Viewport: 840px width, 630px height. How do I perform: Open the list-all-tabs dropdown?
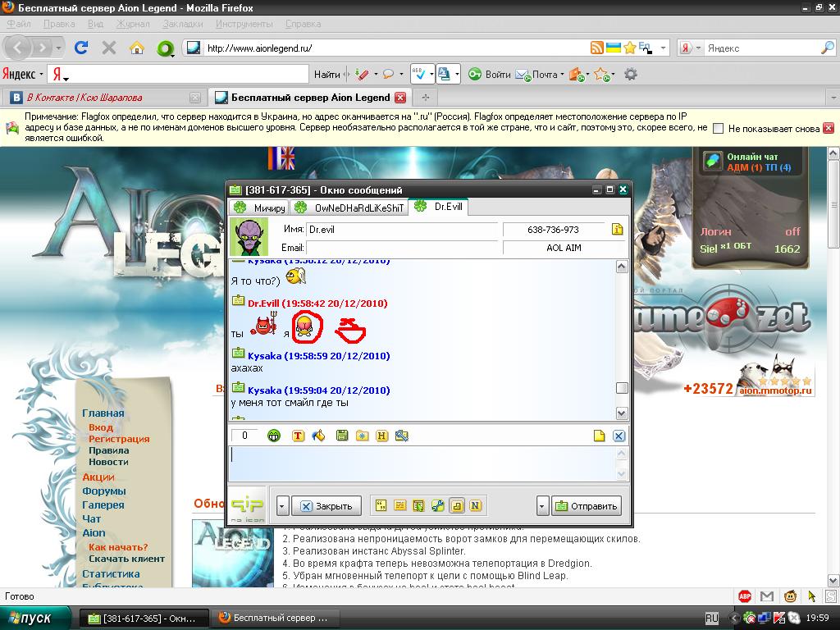pos(833,98)
